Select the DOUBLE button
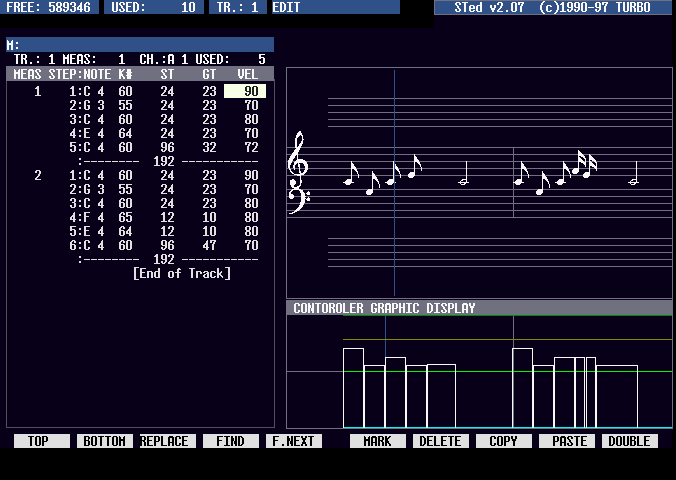Screen dimensions: 676x480 (x=629, y=441)
